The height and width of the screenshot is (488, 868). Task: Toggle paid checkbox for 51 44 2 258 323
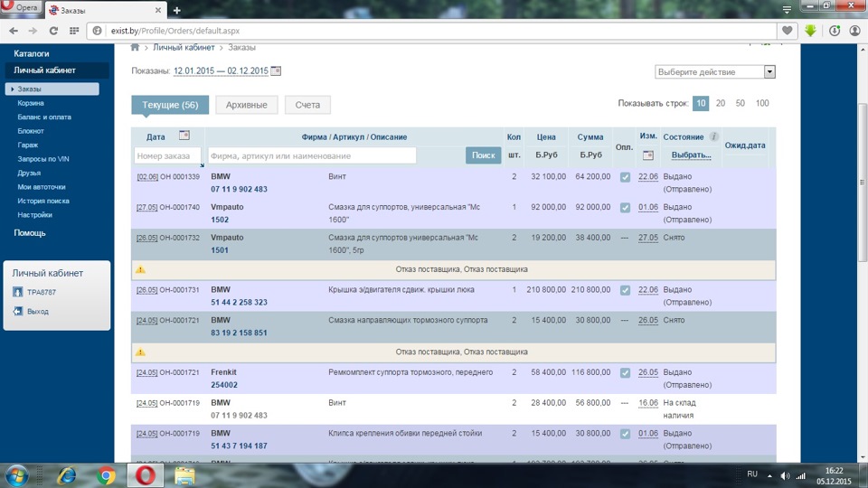(x=625, y=290)
